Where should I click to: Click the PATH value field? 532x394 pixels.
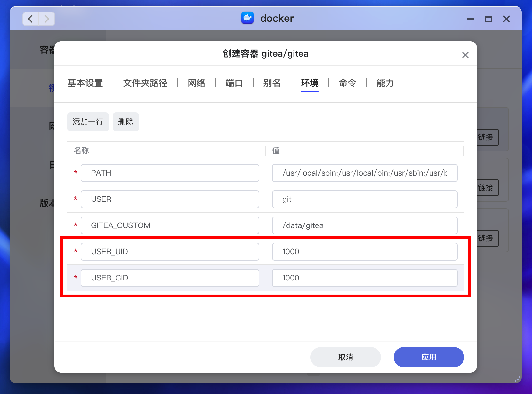coord(365,173)
